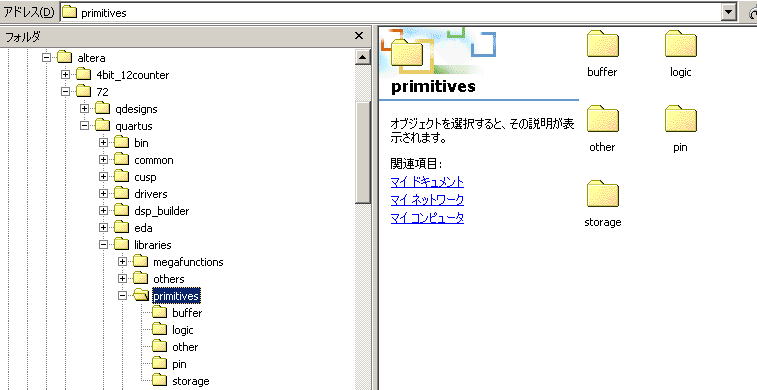Image resolution: width=757 pixels, height=390 pixels.
Task: Click the primitives address input field
Action: pyautogui.click(x=390, y=13)
